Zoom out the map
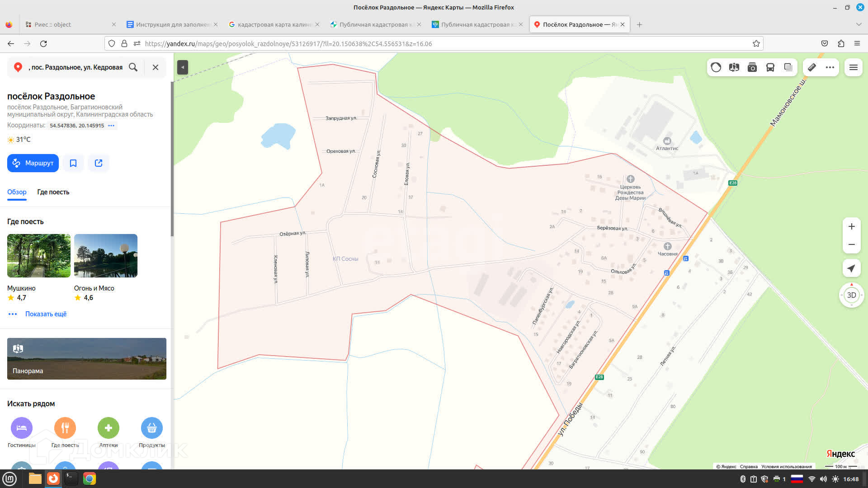 click(851, 244)
